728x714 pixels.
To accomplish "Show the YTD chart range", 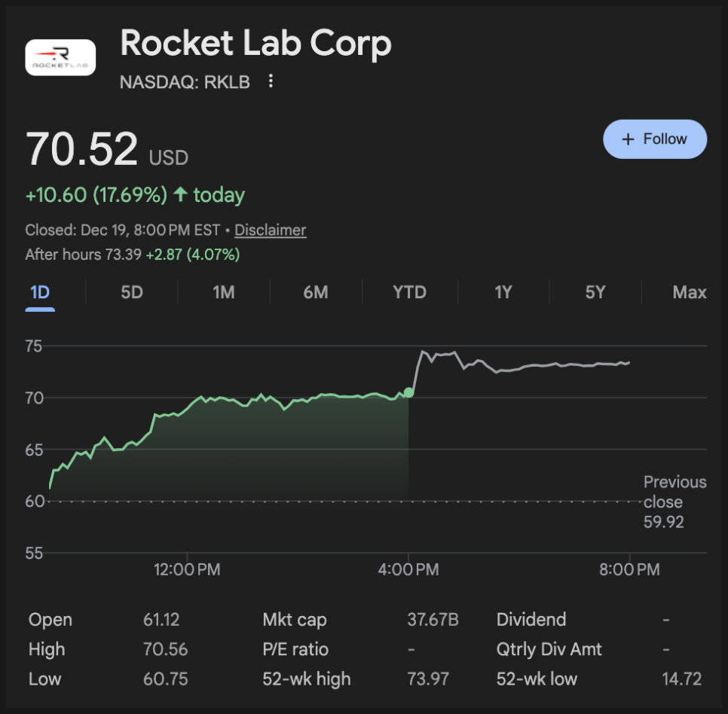I will [409, 292].
